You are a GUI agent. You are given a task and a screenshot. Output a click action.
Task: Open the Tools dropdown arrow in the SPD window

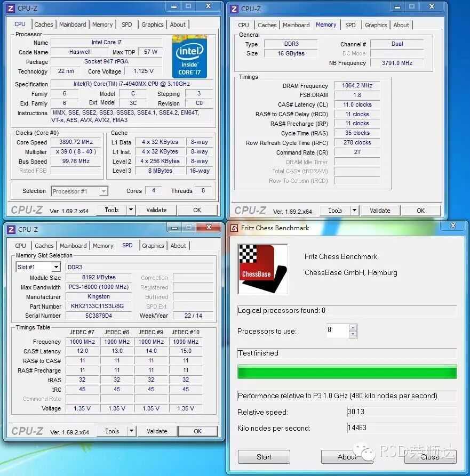tap(132, 431)
